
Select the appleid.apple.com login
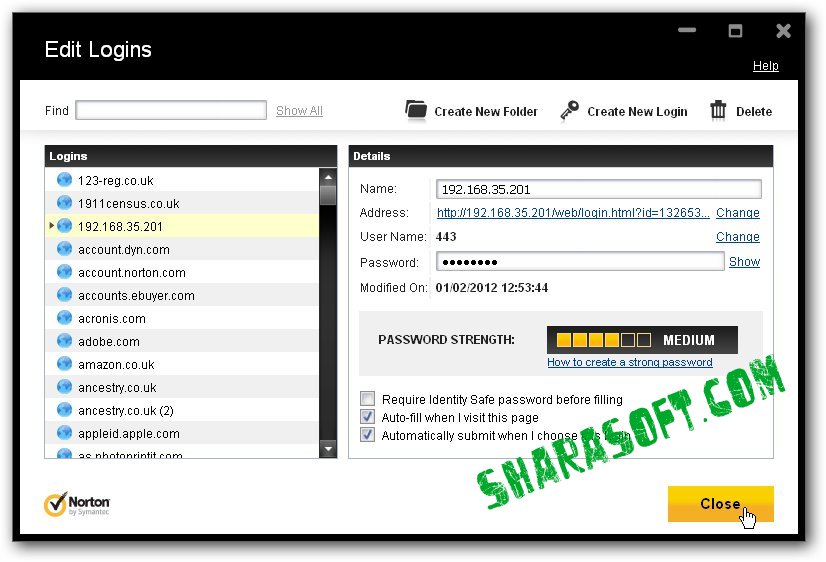point(182,433)
